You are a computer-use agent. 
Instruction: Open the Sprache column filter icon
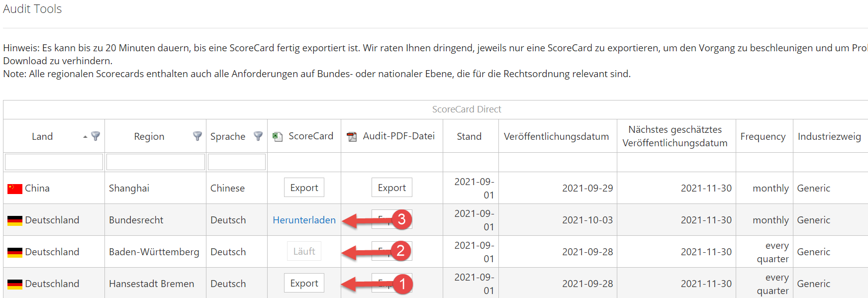point(258,136)
